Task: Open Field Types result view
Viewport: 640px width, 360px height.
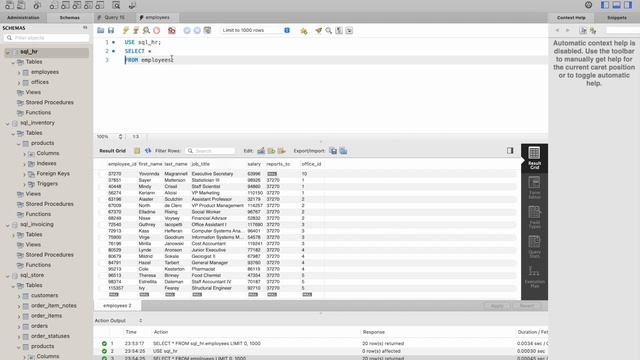Action: [x=534, y=217]
